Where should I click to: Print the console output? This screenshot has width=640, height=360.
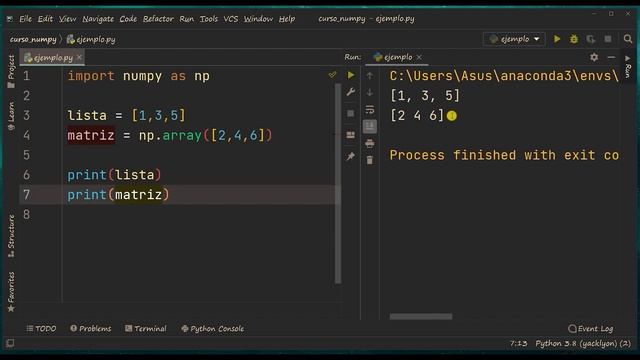(370, 143)
